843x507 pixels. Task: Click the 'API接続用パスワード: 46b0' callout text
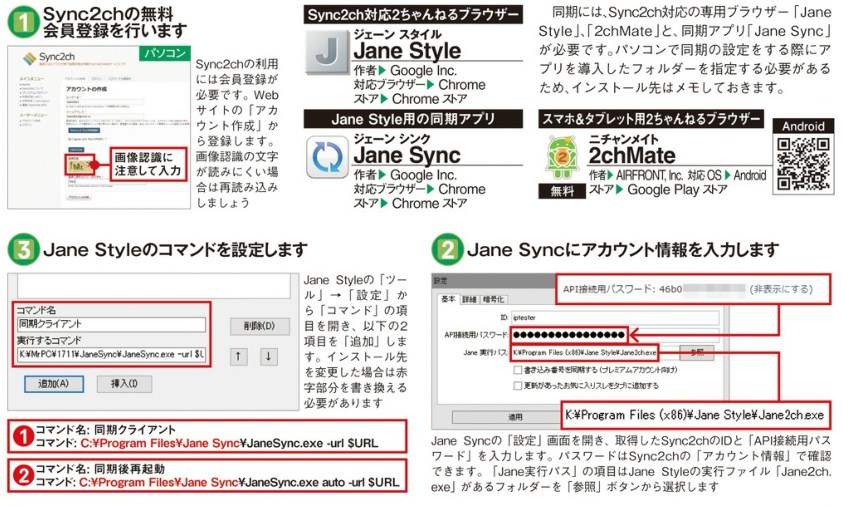pyautogui.click(x=623, y=289)
